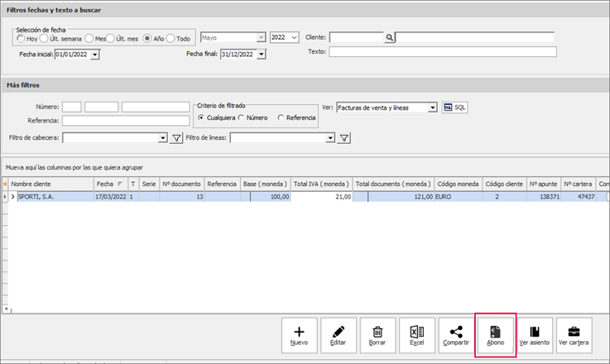Click the Nº cartera column header
This screenshot has height=364, width=610.
[x=578, y=184]
